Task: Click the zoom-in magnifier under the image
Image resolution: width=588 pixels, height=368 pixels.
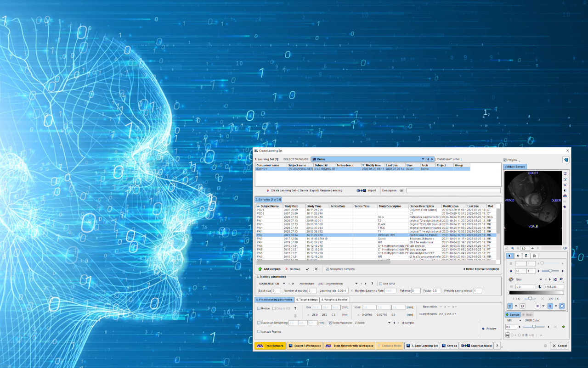Action: pyautogui.click(x=513, y=248)
